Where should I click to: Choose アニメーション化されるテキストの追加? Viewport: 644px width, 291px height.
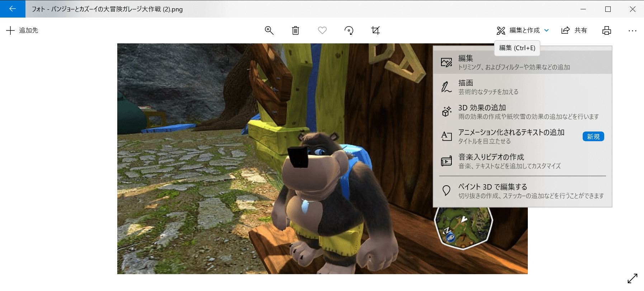522,137
